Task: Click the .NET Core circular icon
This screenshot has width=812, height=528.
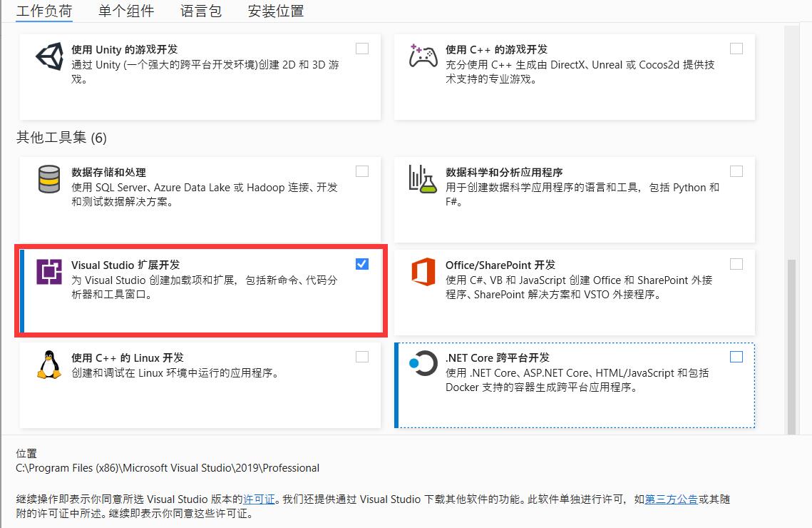Action: click(423, 364)
